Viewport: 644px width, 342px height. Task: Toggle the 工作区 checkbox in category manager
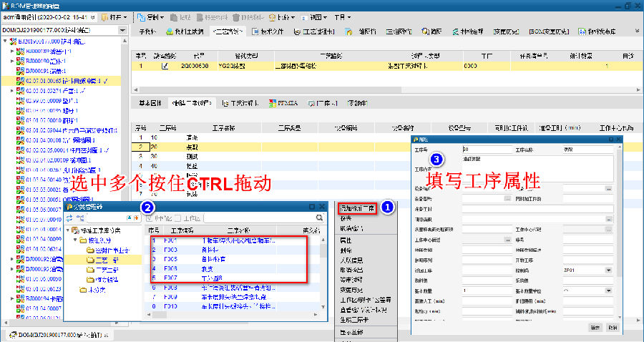coord(178,218)
